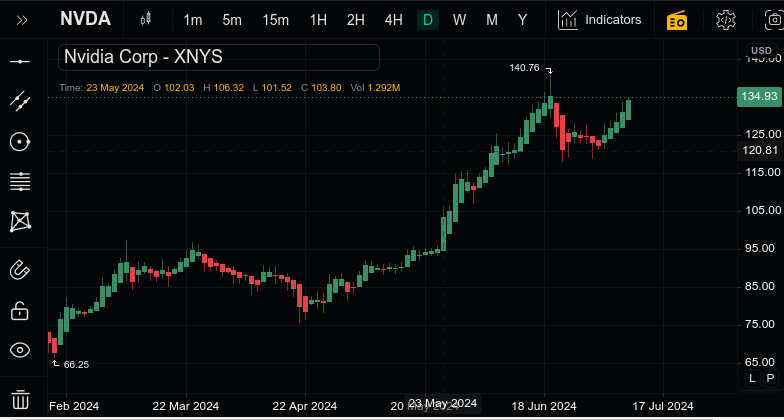Select the 5m timeframe
Viewport: 784px width, 420px height.
[x=232, y=20]
